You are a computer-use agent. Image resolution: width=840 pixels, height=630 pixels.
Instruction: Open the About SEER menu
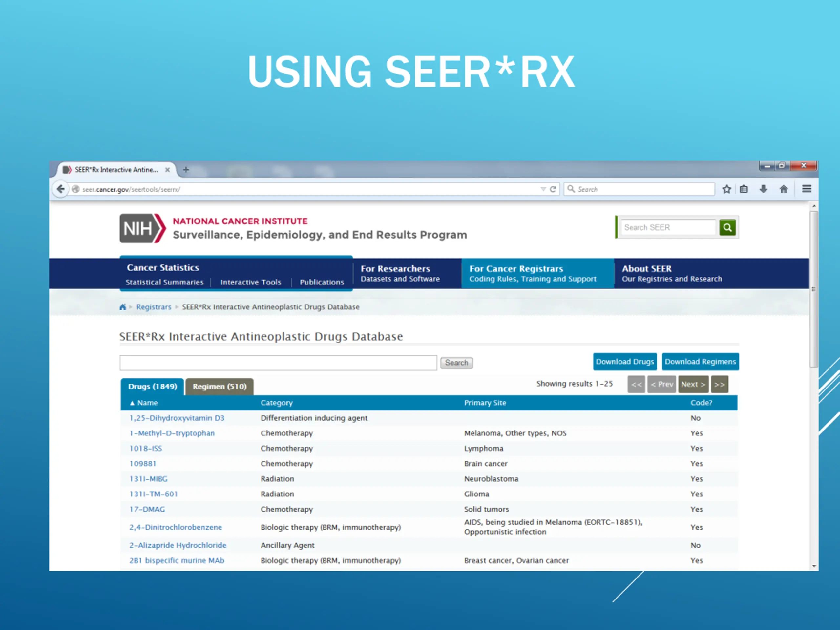672,273
